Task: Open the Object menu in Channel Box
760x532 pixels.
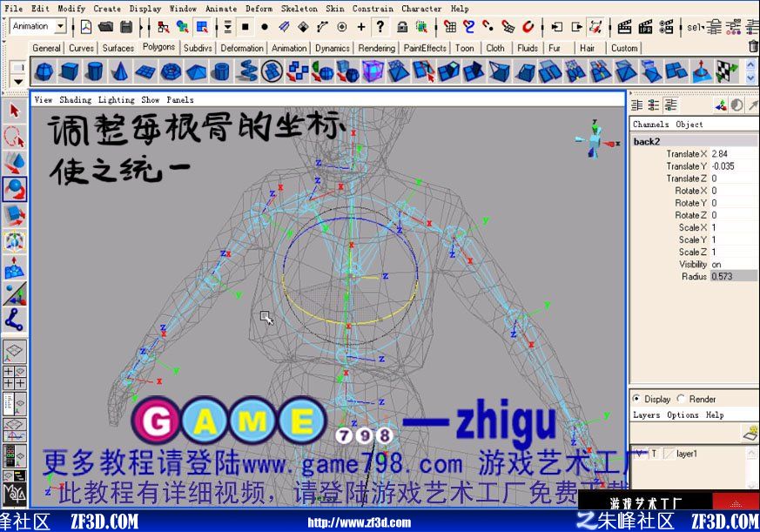Action: tap(689, 125)
